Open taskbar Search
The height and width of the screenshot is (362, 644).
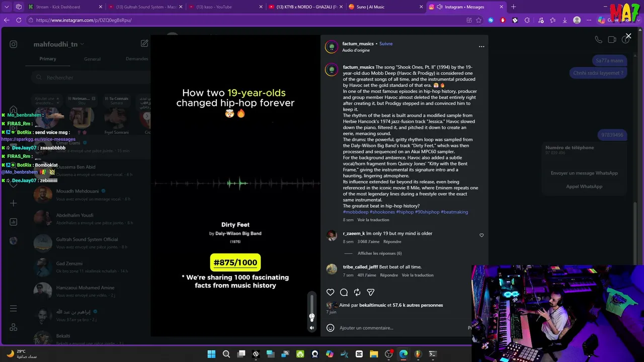[x=226, y=354]
